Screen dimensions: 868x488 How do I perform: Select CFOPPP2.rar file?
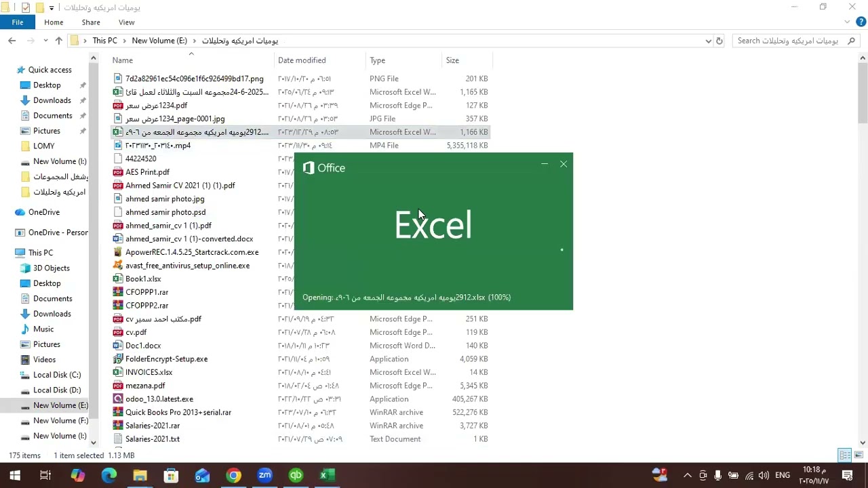pos(146,306)
